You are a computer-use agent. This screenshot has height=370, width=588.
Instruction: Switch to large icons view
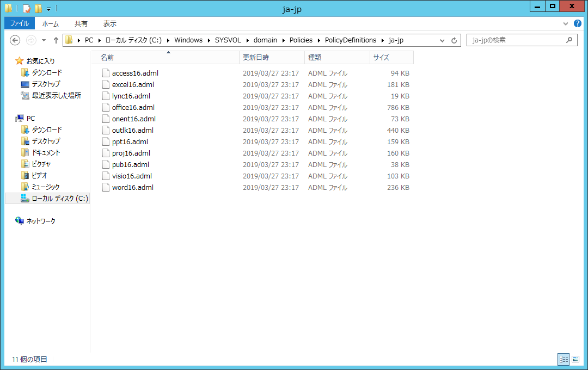point(575,359)
